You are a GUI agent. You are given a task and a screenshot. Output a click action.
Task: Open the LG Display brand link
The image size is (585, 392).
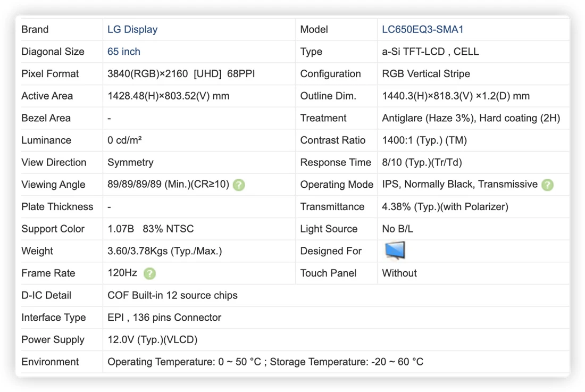click(132, 29)
